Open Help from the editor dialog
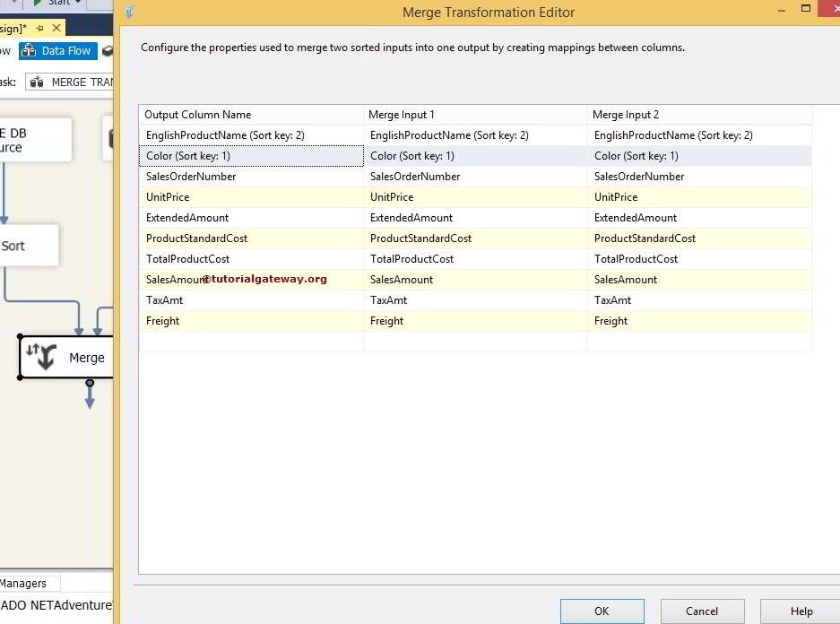Image resolution: width=840 pixels, height=624 pixels. (801, 611)
